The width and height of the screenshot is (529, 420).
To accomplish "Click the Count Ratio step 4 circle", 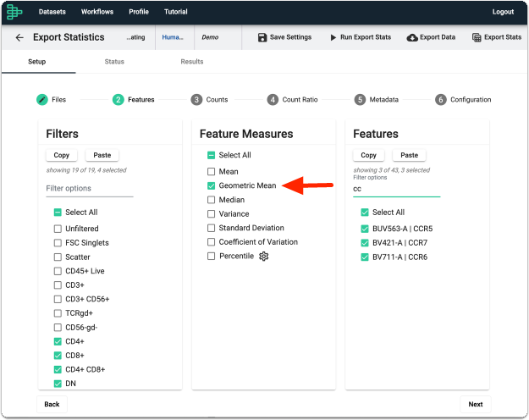I will (x=273, y=100).
